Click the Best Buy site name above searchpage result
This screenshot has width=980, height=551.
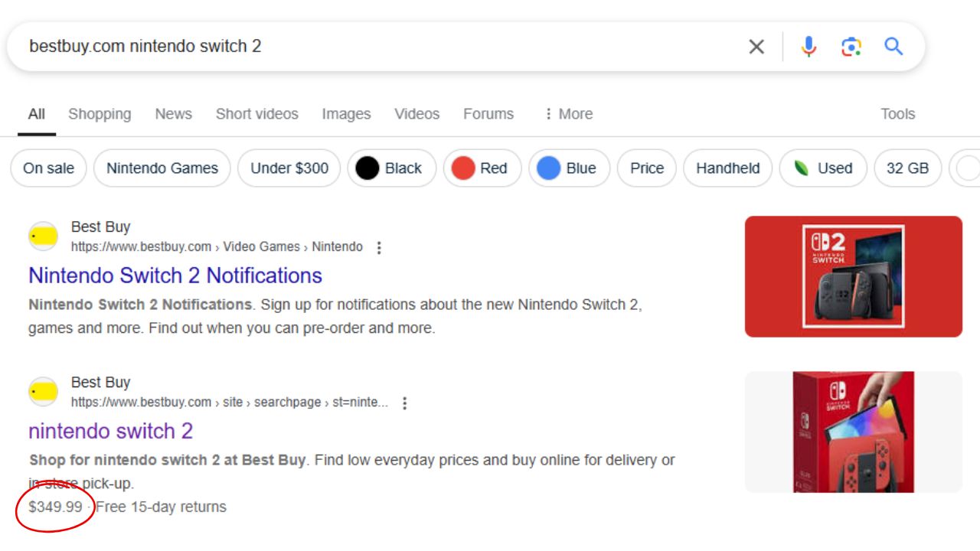pyautogui.click(x=101, y=383)
